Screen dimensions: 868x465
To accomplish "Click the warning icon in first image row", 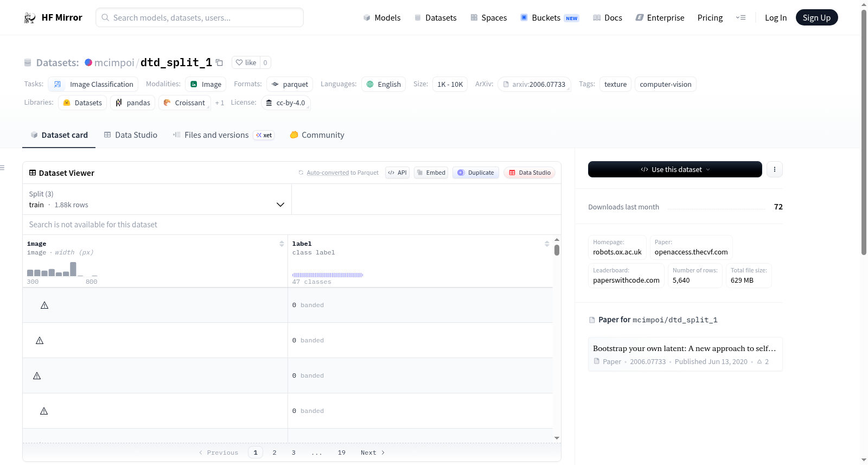I will pos(44,305).
